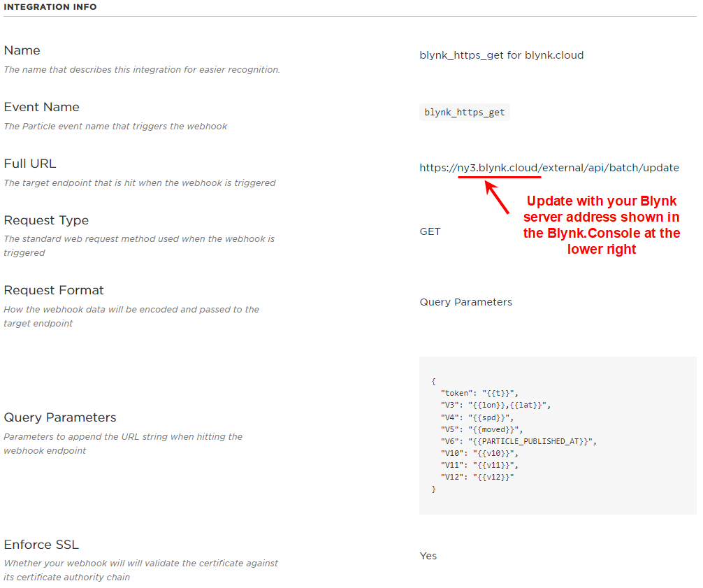This screenshot has width=703, height=588.
Task: Click the 'INTEGRATION INFO' section heading
Action: click(50, 7)
